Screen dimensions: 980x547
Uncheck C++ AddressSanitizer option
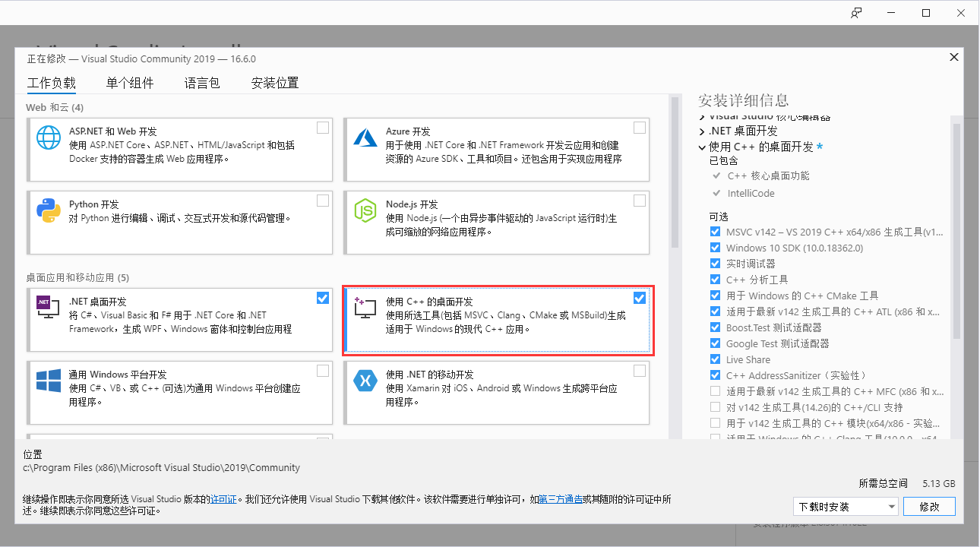[x=715, y=375]
